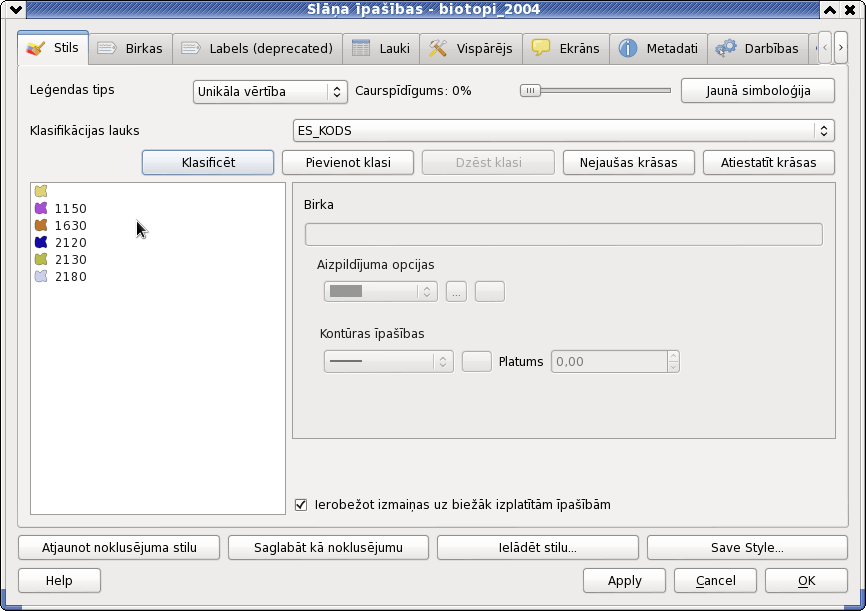Click the Stils tab paintbrush icon
This screenshot has height=611, width=866.
point(36,49)
